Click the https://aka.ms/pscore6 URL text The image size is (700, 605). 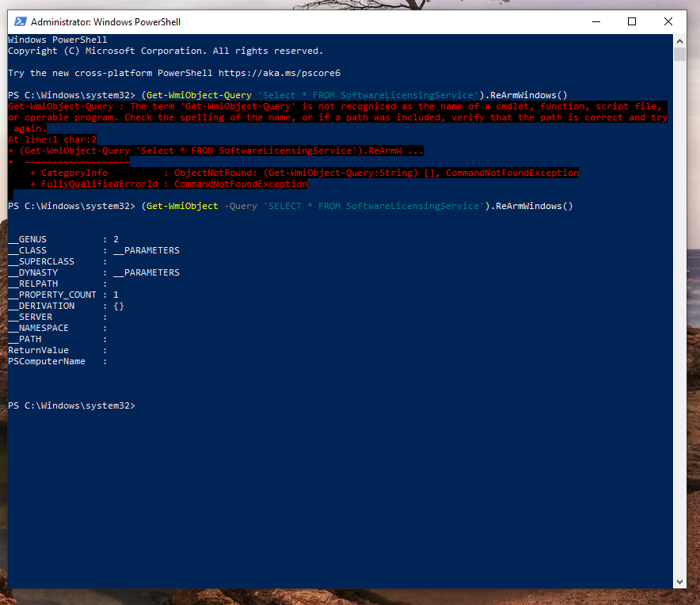tap(280, 73)
